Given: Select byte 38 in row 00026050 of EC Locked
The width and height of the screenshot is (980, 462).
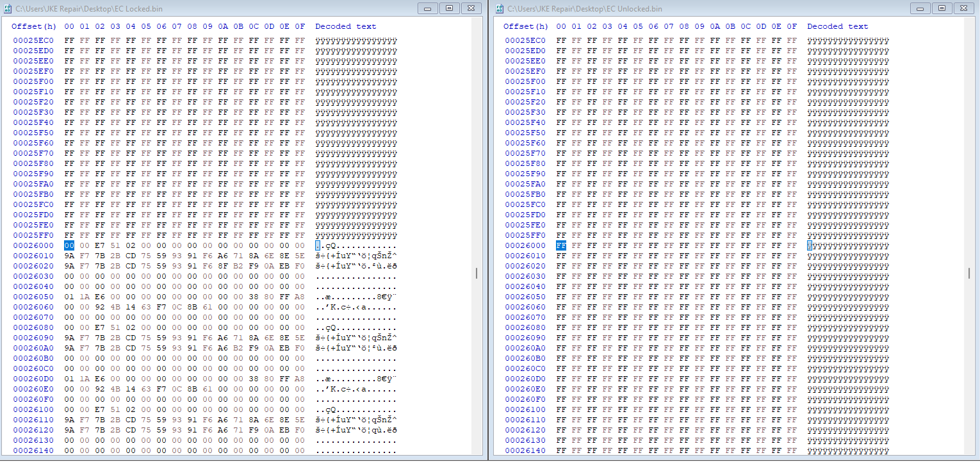Looking at the screenshot, I should tap(254, 297).
